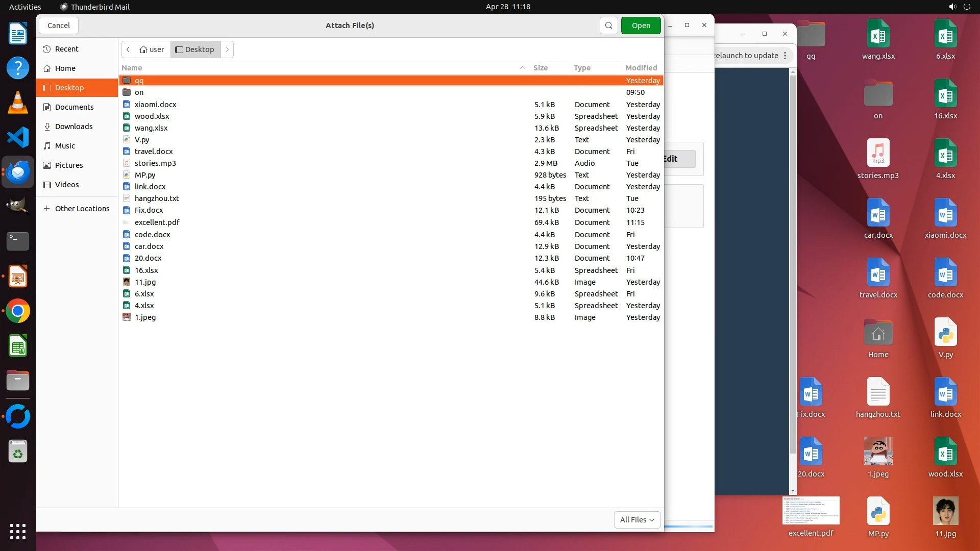Viewport: 980px width, 551px height.
Task: Open Other Locations in the sidebar
Action: (x=82, y=209)
